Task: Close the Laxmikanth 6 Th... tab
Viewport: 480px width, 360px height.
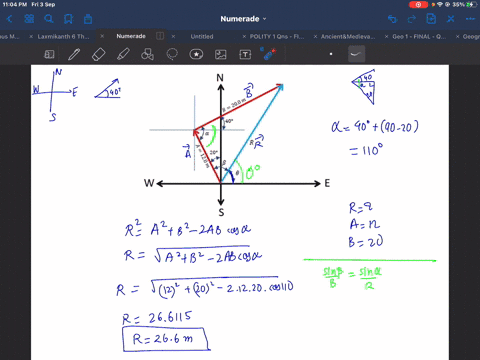Action: (x=31, y=36)
